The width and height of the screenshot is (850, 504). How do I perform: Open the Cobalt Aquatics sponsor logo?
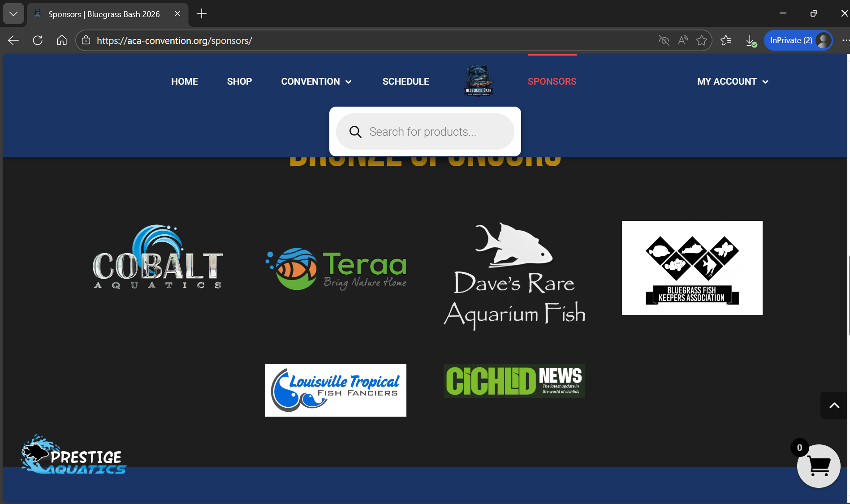pyautogui.click(x=157, y=258)
